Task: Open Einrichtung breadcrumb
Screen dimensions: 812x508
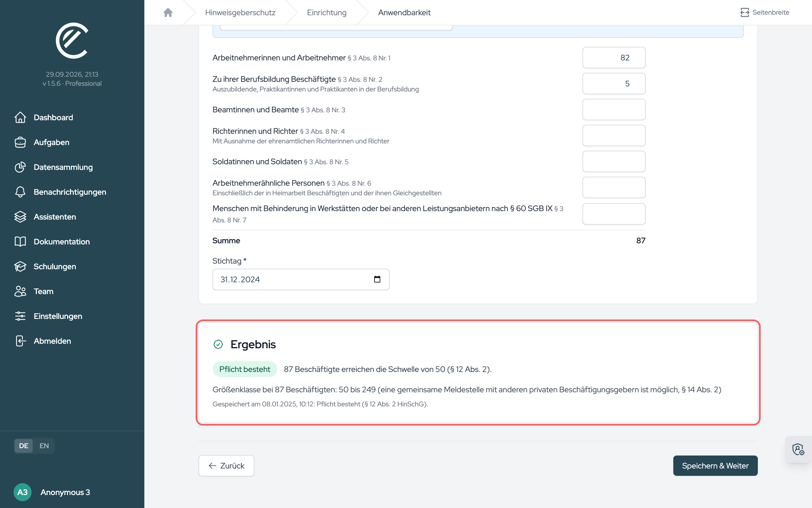Action: (326, 12)
